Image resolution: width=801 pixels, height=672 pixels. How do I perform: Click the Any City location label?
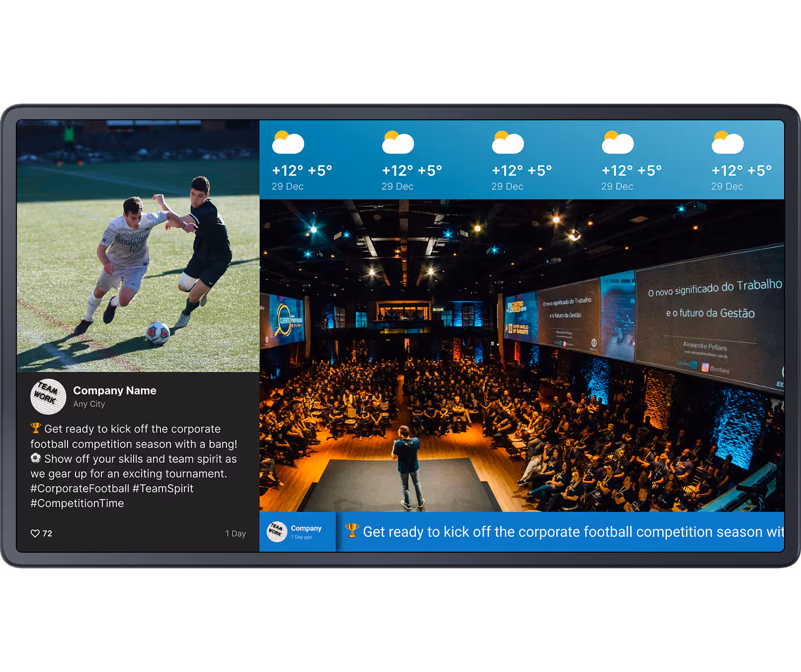pyautogui.click(x=89, y=404)
